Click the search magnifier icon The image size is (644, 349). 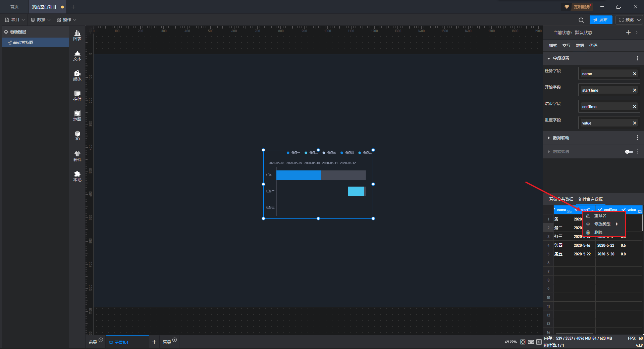pyautogui.click(x=581, y=20)
